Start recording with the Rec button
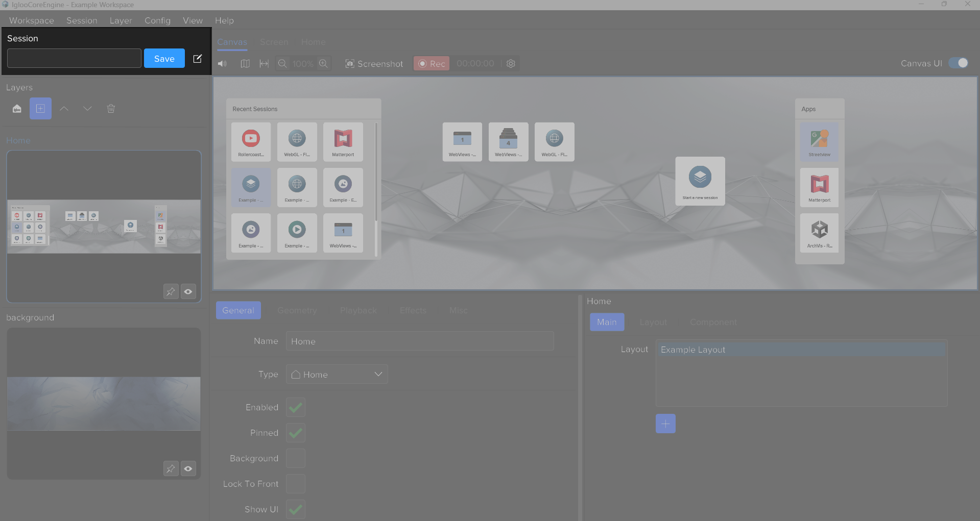This screenshot has height=521, width=980. pyautogui.click(x=431, y=63)
